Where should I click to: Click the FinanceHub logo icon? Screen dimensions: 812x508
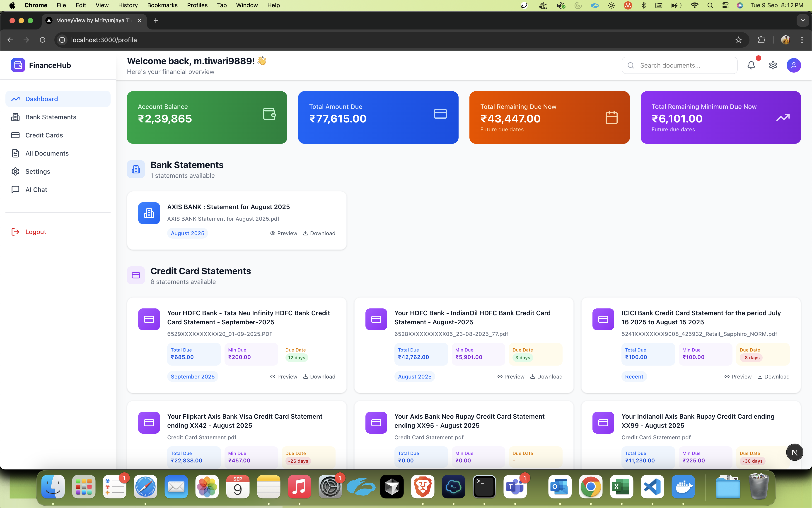[18, 65]
